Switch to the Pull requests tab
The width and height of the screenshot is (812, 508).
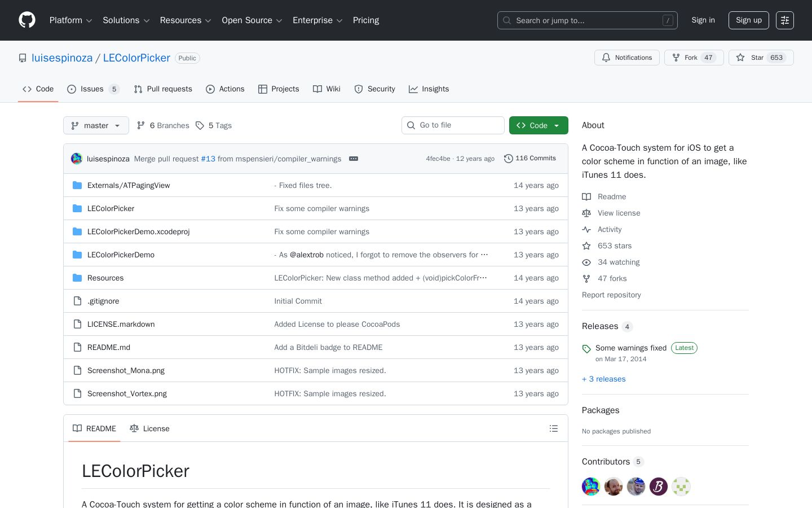(163, 89)
